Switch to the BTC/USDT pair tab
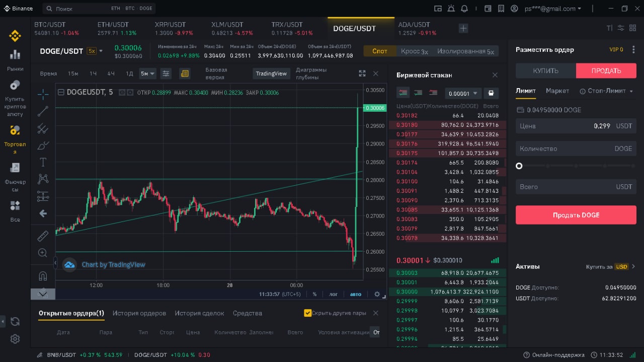 click(x=56, y=28)
